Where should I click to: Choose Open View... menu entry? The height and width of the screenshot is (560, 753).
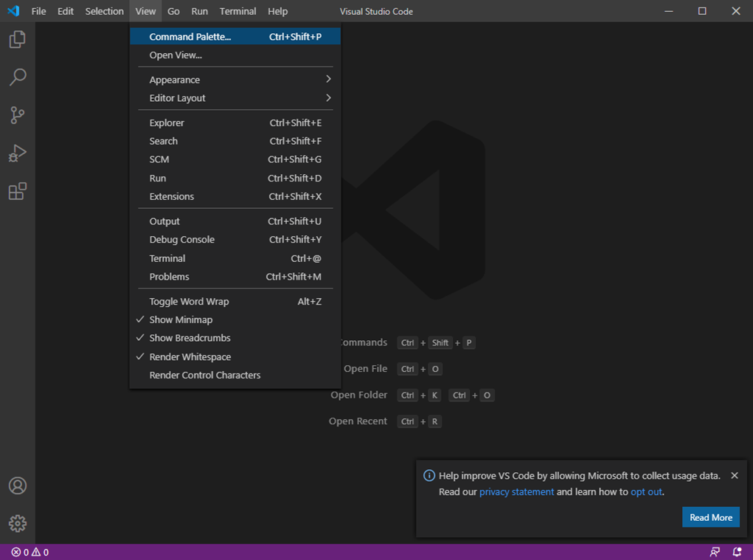point(235,55)
